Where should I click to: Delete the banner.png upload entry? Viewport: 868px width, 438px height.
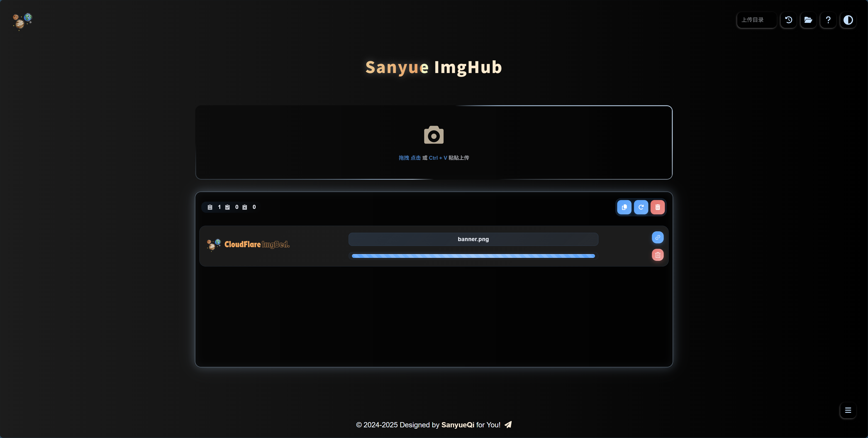pyautogui.click(x=657, y=255)
